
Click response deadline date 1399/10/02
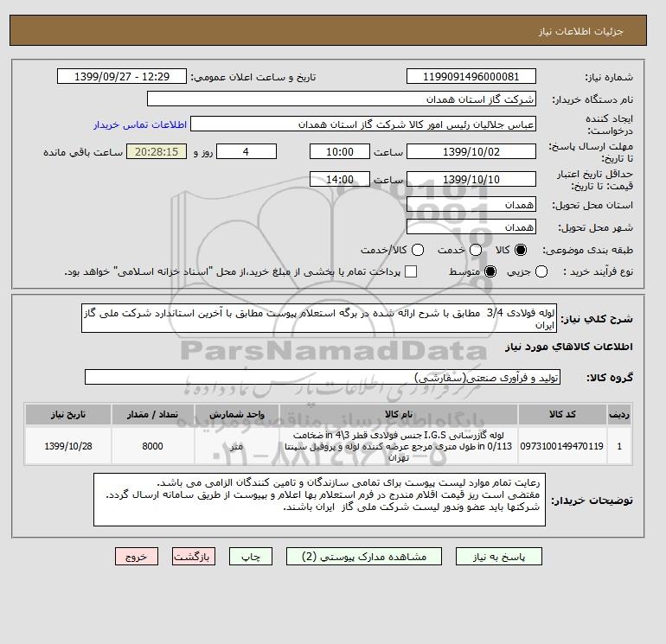[x=471, y=151]
